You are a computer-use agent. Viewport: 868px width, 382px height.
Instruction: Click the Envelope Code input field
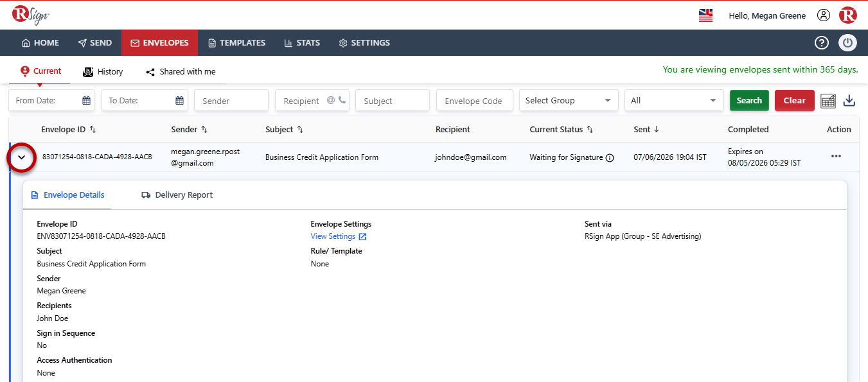pos(474,101)
